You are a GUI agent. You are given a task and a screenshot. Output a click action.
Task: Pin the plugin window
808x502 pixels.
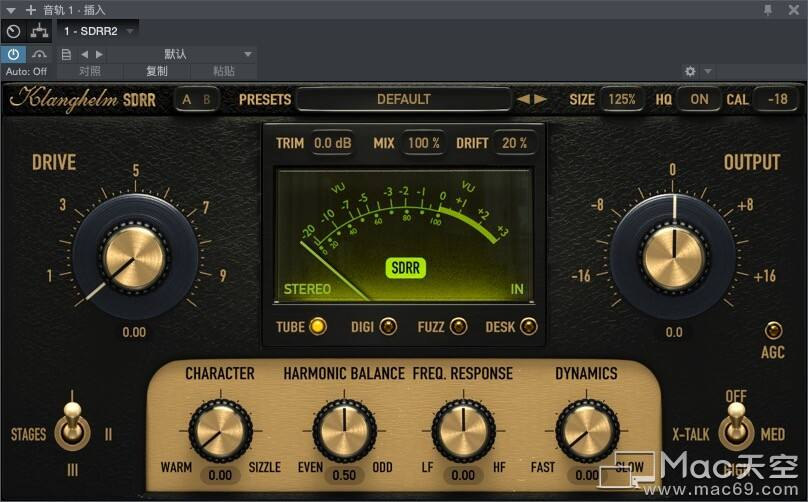point(768,10)
